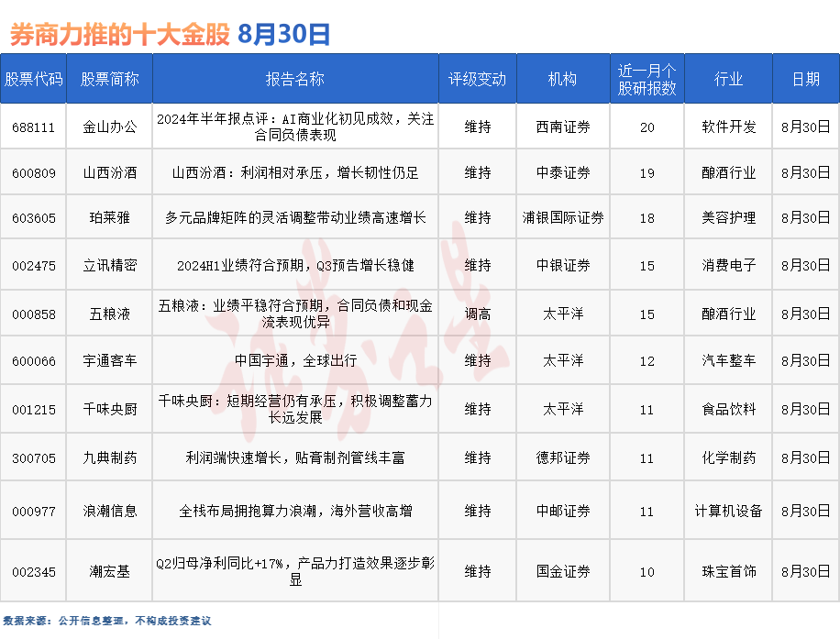Click stock code 688111
The width and height of the screenshot is (840, 639).
pyautogui.click(x=34, y=127)
